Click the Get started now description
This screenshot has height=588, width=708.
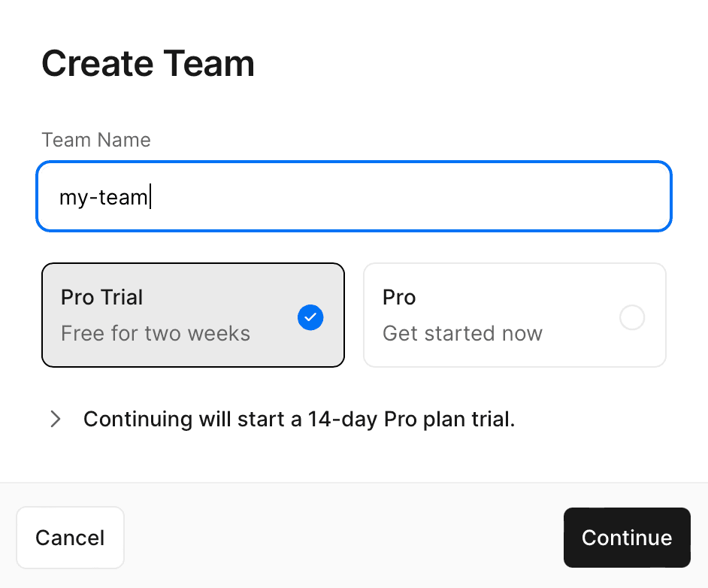pos(462,333)
